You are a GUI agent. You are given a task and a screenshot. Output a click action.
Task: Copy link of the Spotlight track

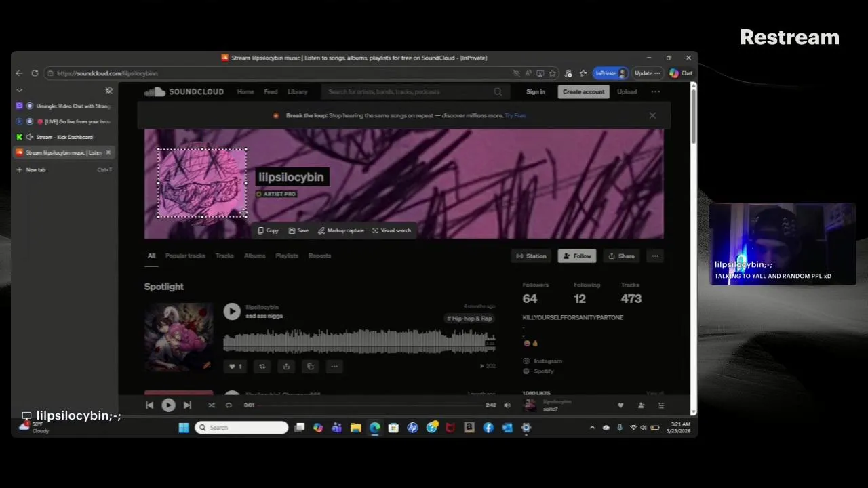click(x=310, y=367)
